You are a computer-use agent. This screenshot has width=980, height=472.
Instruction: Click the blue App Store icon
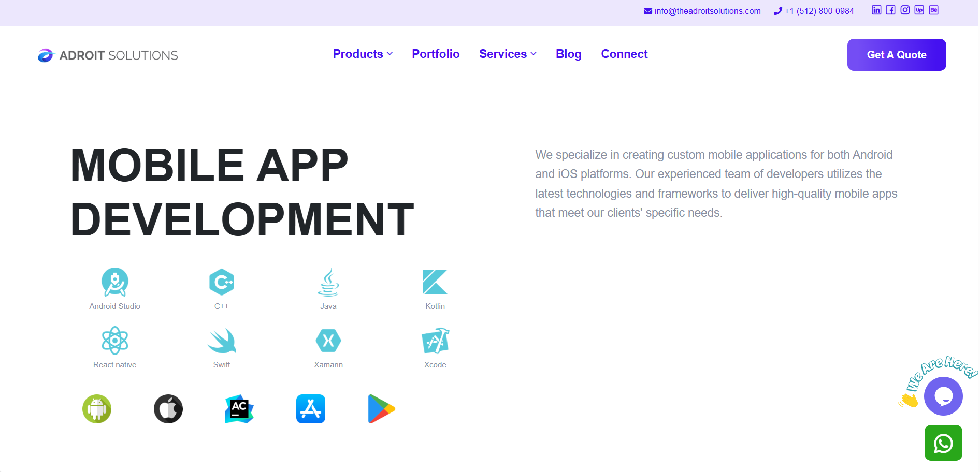(x=311, y=409)
